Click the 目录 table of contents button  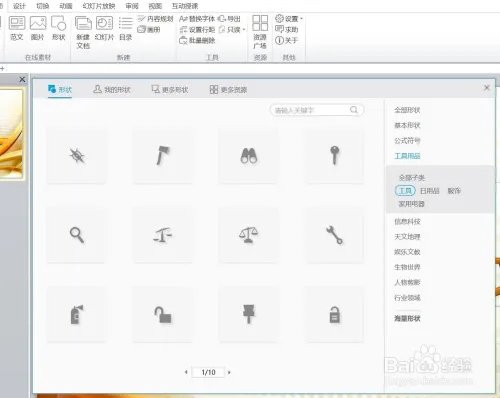point(126,28)
